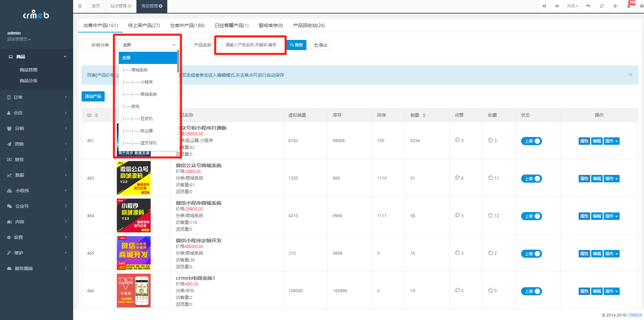Dismiss the blue info banner with x

pyautogui.click(x=630, y=75)
